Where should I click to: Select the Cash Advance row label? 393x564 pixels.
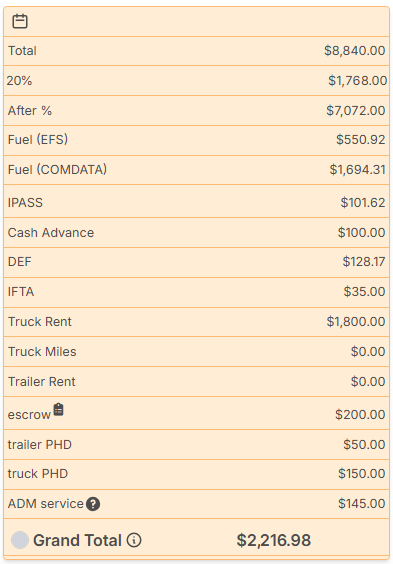pos(51,233)
